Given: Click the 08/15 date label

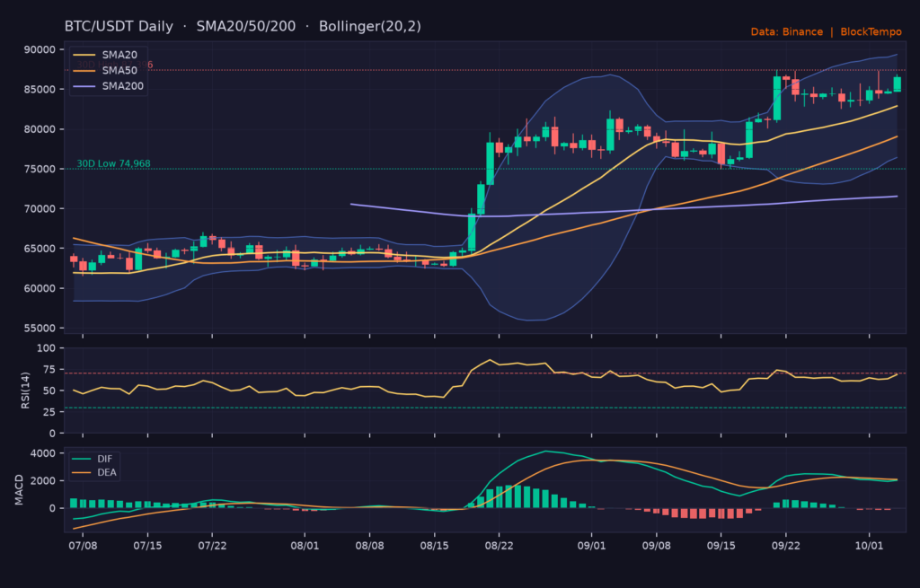Looking at the screenshot, I should click(x=435, y=546).
